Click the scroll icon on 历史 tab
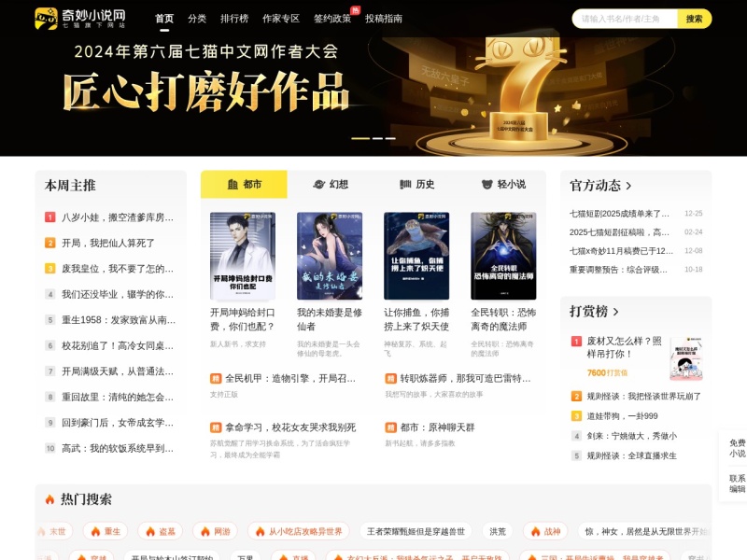Image resolution: width=747 pixels, height=560 pixels. click(405, 184)
